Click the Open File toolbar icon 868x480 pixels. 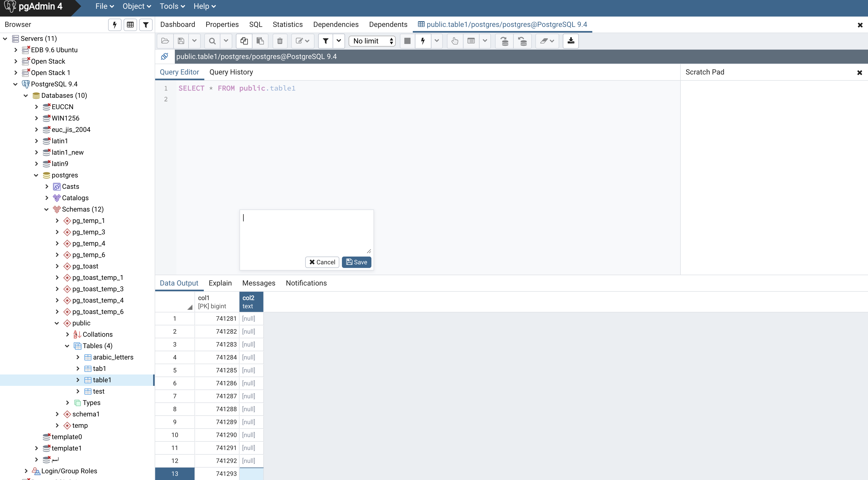coord(165,41)
